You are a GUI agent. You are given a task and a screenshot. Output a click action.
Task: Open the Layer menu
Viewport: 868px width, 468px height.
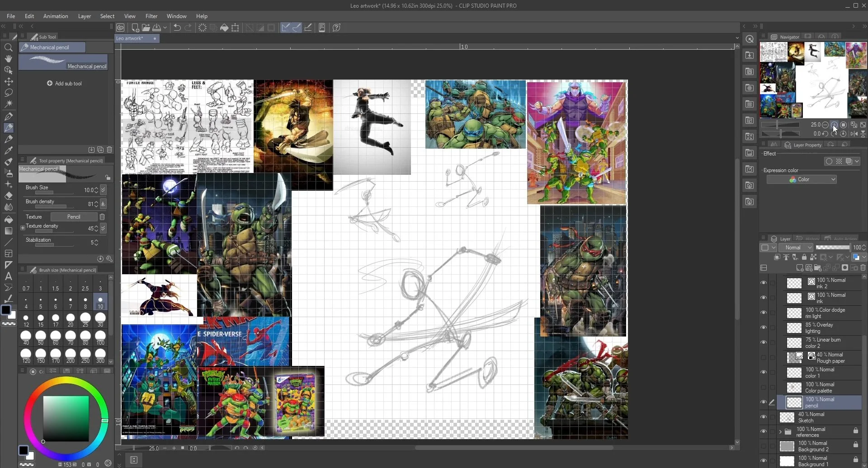pos(85,16)
